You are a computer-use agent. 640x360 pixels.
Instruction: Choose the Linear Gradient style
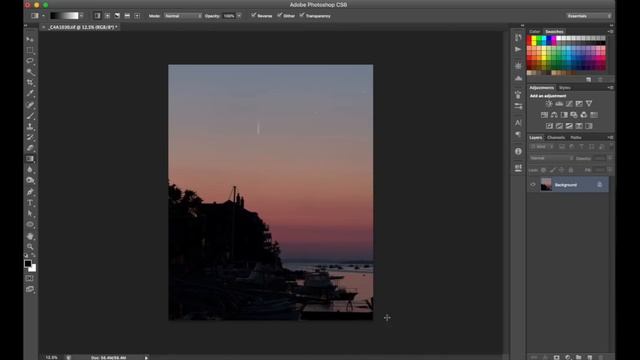(x=97, y=16)
